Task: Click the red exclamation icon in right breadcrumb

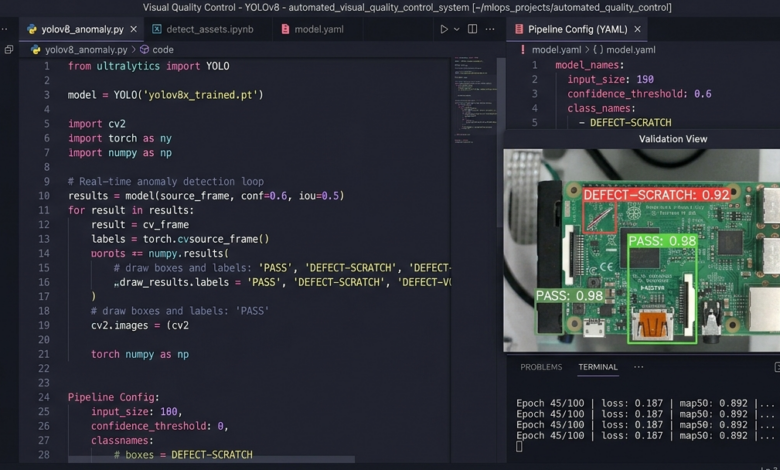Action: [x=522, y=50]
